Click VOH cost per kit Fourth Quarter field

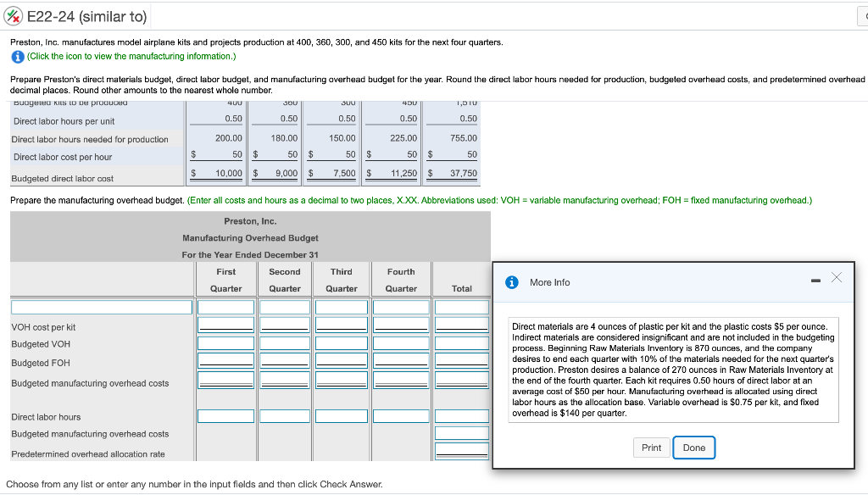[401, 325]
